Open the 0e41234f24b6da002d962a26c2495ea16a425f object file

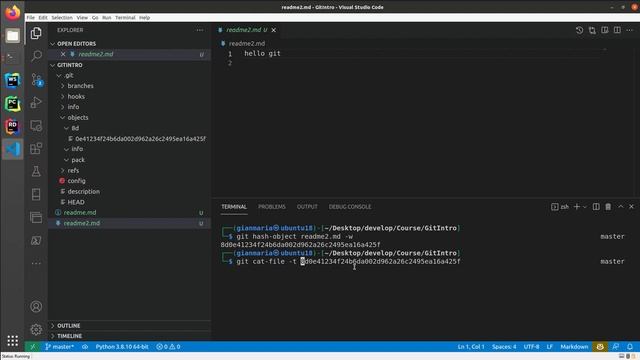click(x=130, y=139)
